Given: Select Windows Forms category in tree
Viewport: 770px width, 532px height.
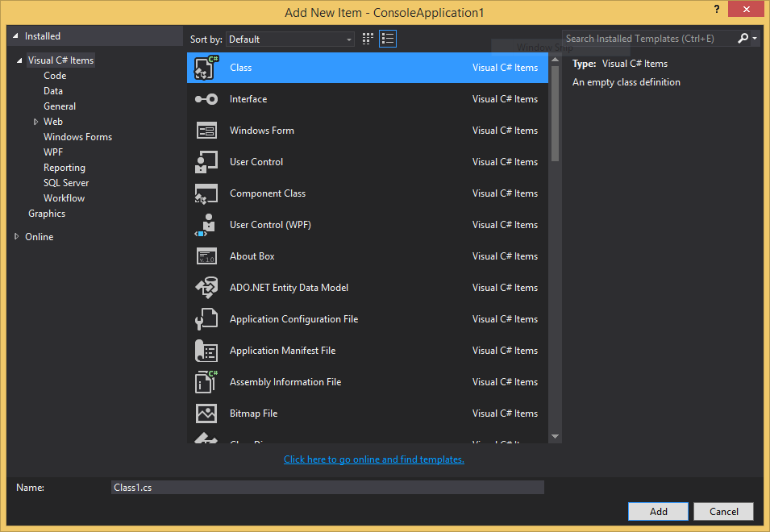Looking at the screenshot, I should point(77,137).
